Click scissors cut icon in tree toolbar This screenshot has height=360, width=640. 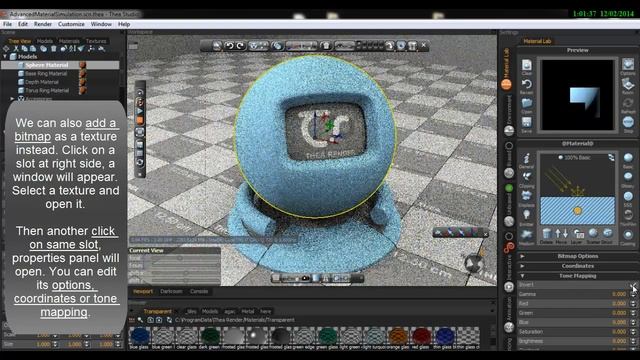(16, 49)
